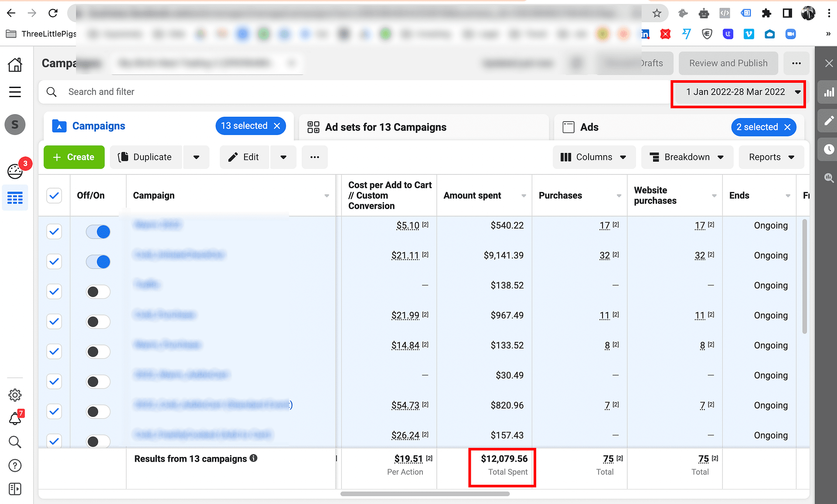The width and height of the screenshot is (837, 504).
Task: Switch to Ad sets for 13 Campaigns tab
Action: click(x=385, y=127)
